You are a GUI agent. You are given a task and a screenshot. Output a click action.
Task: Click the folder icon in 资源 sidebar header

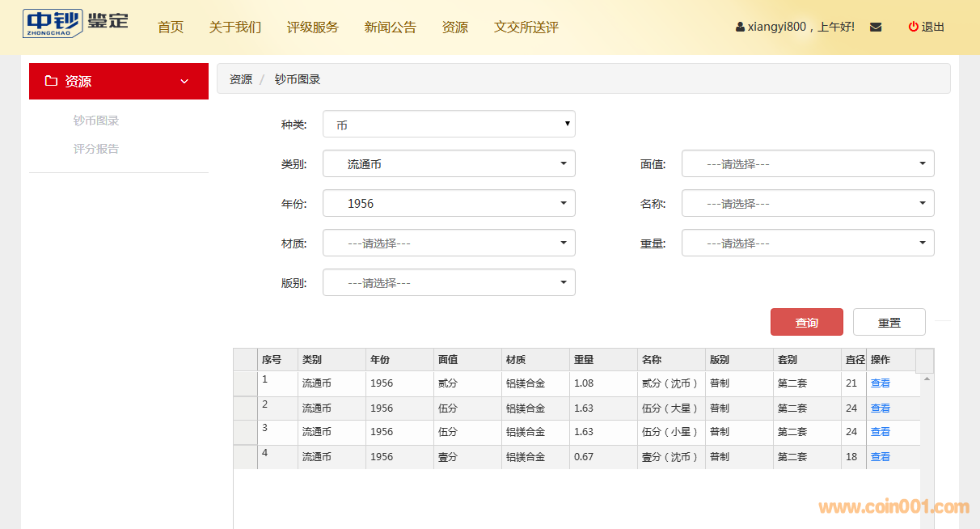[51, 81]
